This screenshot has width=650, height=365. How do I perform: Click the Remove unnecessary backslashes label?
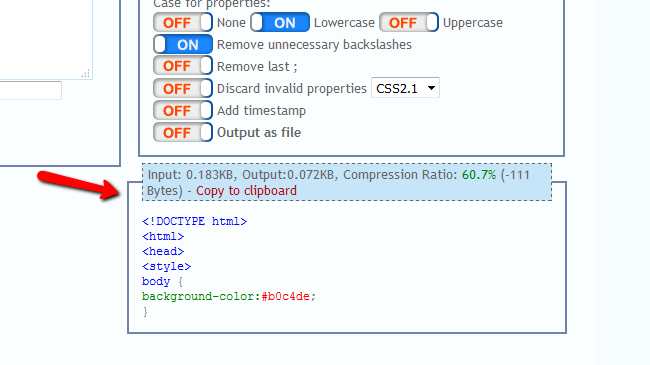(314, 45)
